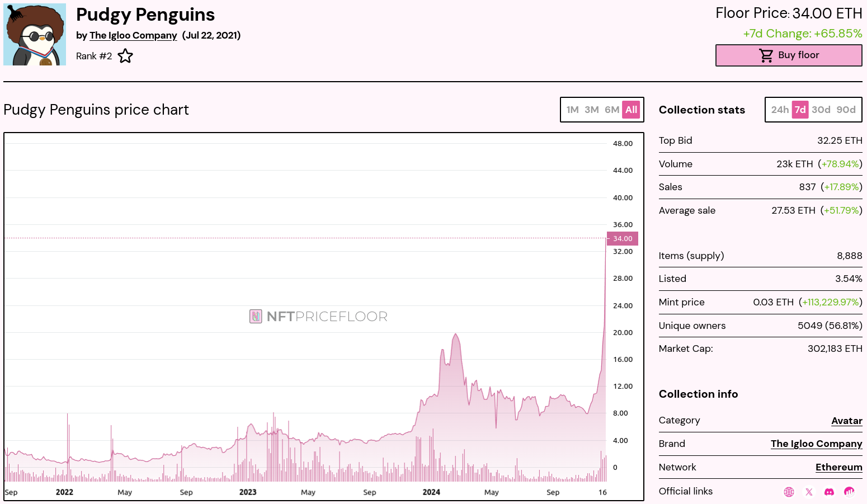Switch price chart to 1M range
Image resolution: width=867 pixels, height=504 pixels.
(x=572, y=110)
